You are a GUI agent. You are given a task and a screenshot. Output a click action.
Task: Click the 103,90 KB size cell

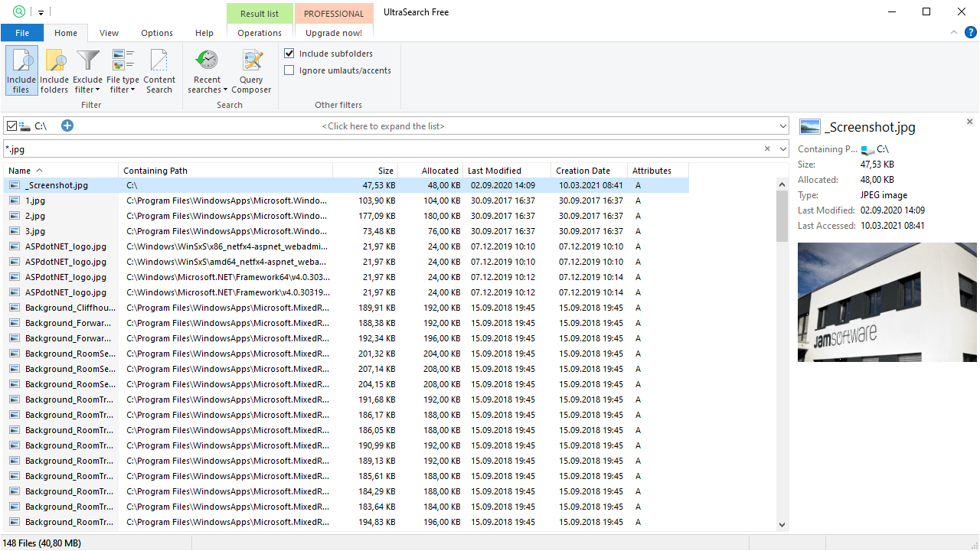click(x=376, y=201)
